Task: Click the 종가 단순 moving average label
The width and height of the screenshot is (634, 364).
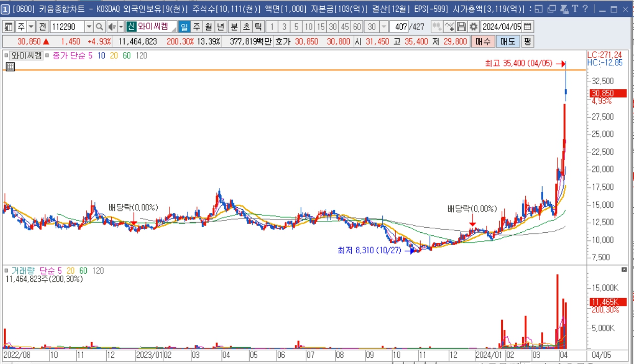Action: pos(69,55)
